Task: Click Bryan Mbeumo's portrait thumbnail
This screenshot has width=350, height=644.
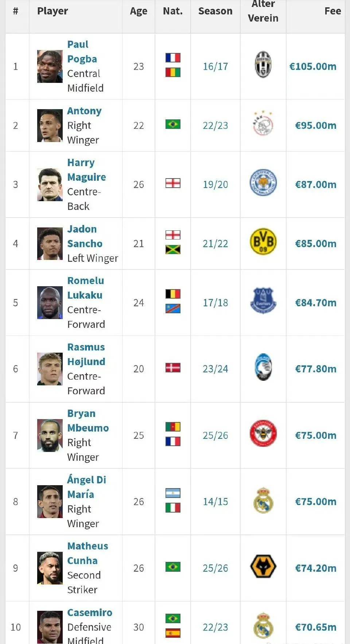Action: (50, 436)
